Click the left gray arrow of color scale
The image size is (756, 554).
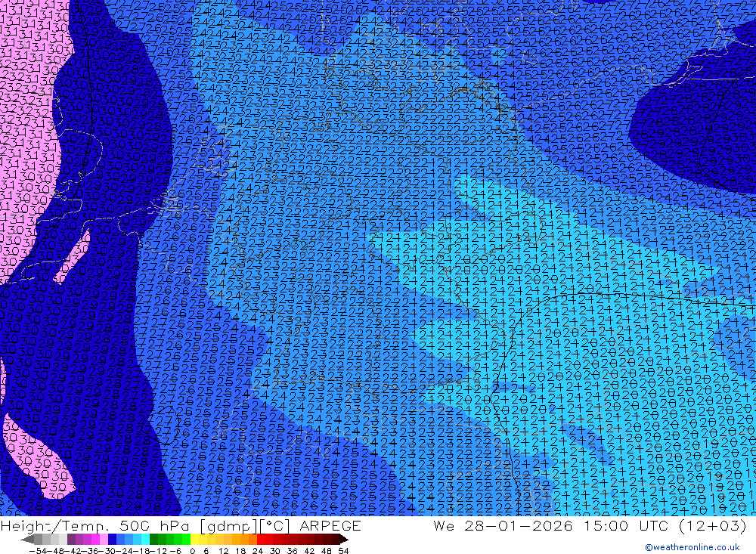[x=27, y=540]
